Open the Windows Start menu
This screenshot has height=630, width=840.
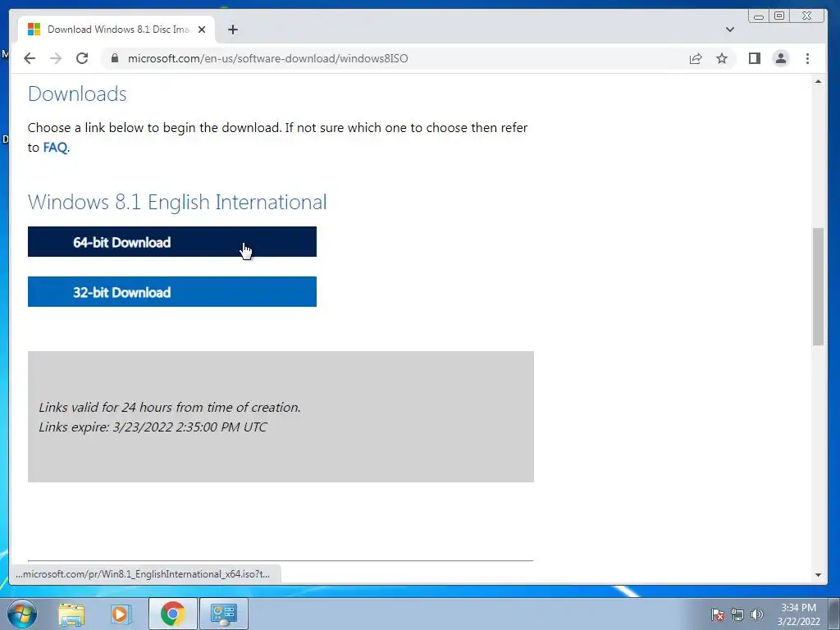22,614
